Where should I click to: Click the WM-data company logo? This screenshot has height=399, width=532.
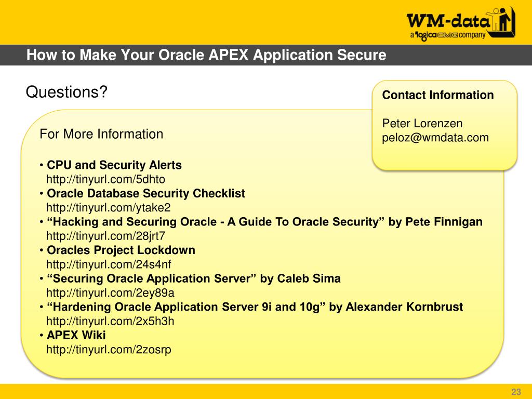(461, 23)
